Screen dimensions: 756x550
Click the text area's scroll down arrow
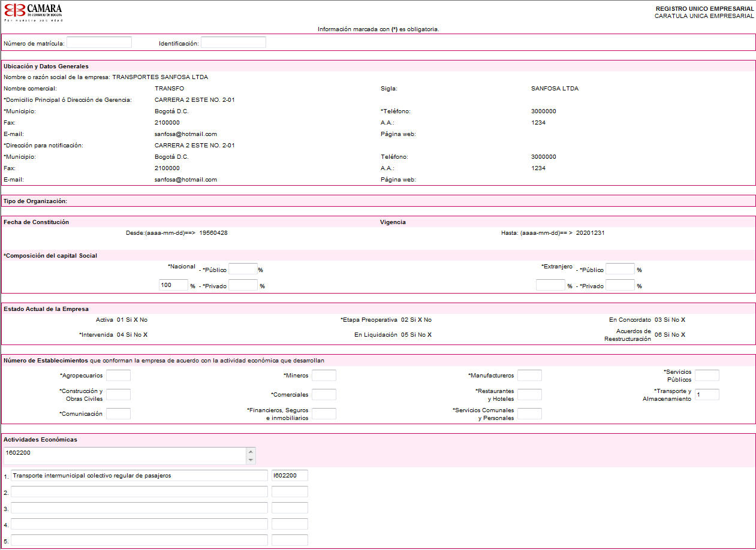click(251, 460)
